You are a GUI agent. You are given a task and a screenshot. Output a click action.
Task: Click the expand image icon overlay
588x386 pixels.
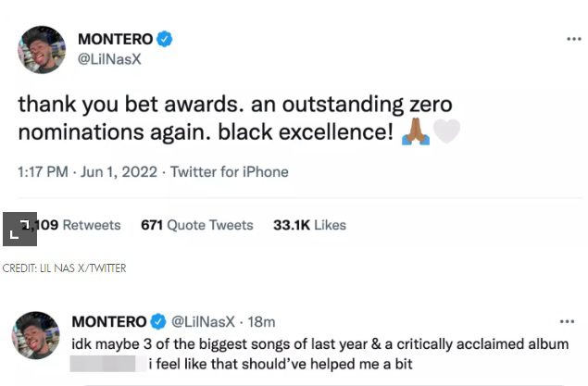(19, 230)
